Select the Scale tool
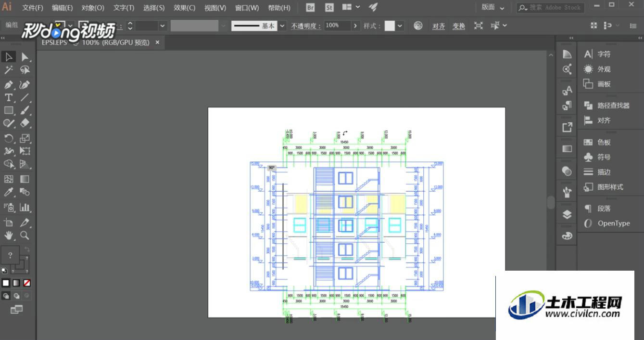644x340 pixels. 25,138
